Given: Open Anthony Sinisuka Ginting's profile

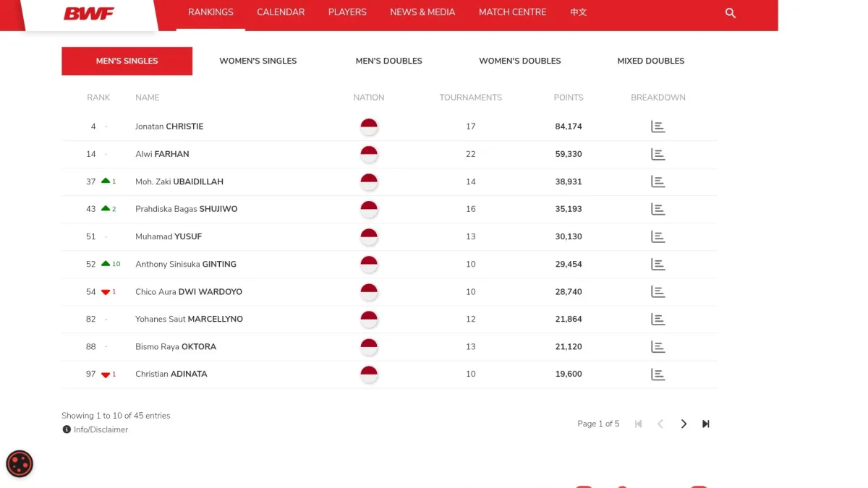Looking at the screenshot, I should click(x=186, y=264).
